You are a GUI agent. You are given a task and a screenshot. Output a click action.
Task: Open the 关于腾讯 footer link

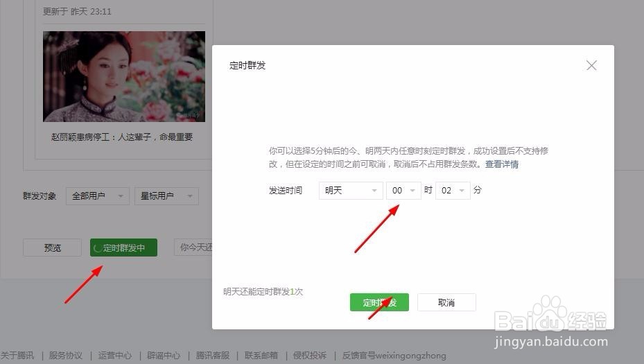pos(17,356)
